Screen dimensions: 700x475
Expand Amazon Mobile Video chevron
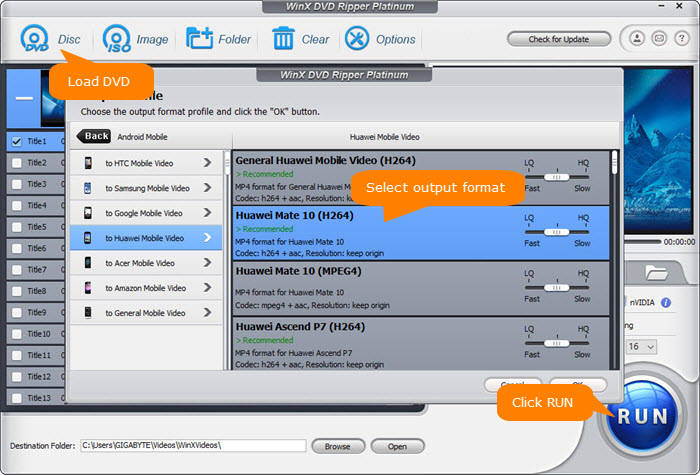pos(207,288)
